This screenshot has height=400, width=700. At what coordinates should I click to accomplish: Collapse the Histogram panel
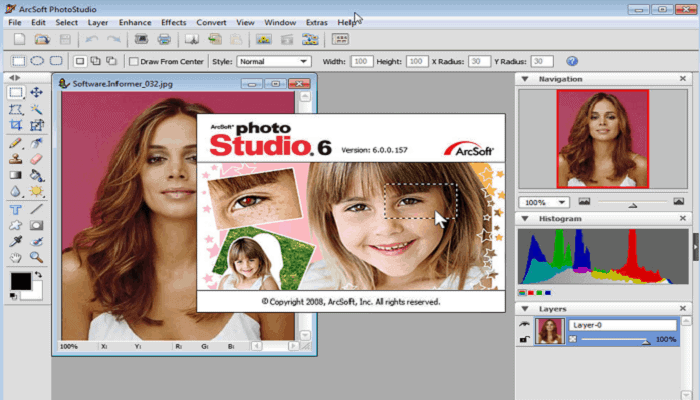click(525, 219)
